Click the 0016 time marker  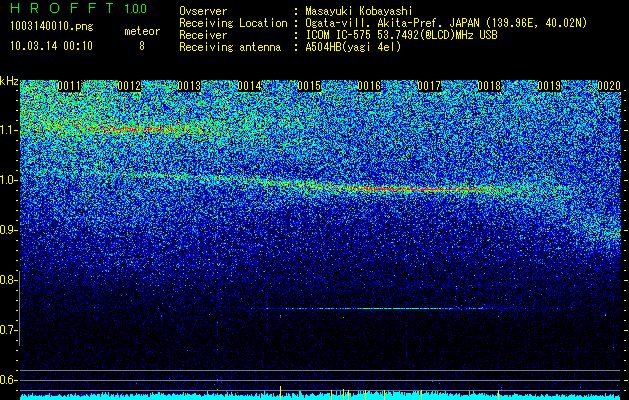click(x=369, y=86)
